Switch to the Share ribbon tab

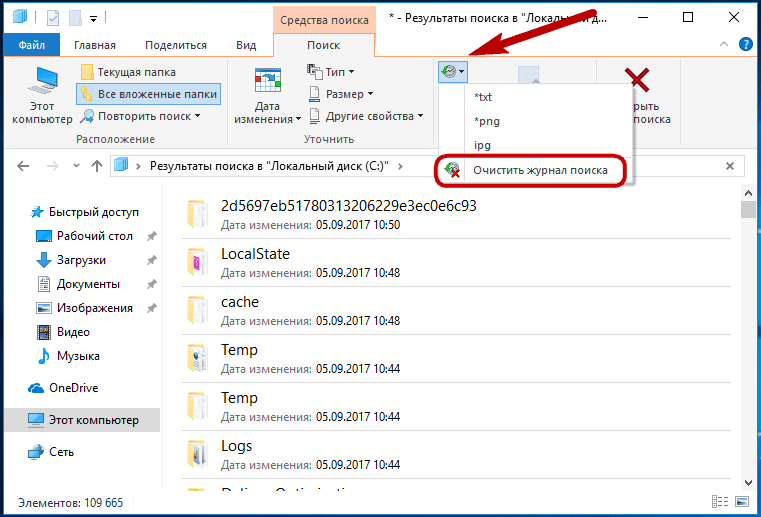click(x=176, y=45)
